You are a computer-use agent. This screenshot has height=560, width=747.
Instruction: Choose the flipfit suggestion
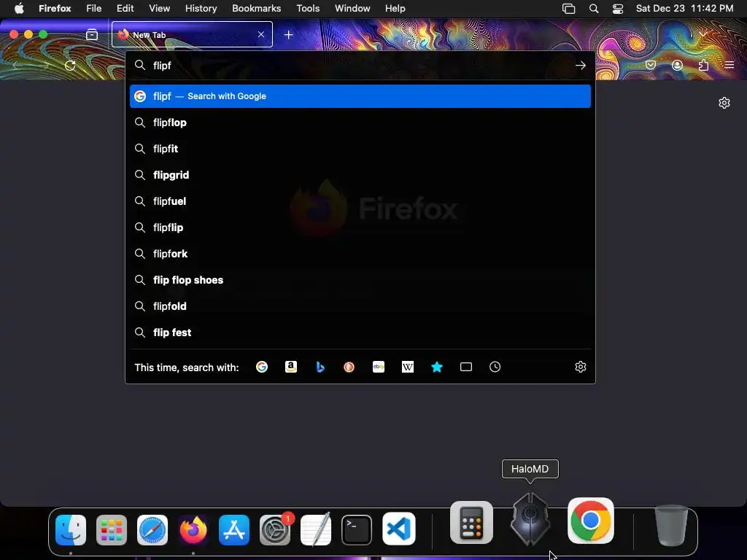click(x=360, y=149)
